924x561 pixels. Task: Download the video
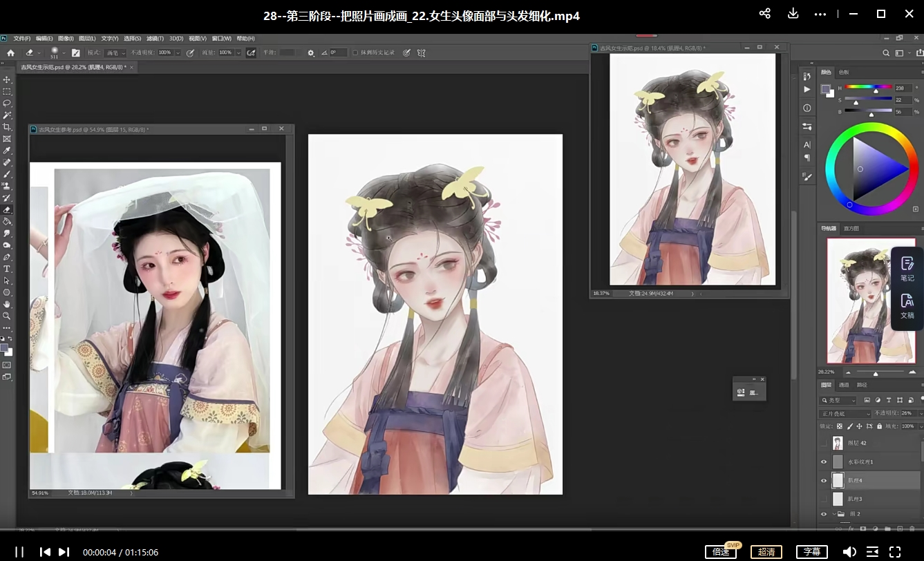click(x=793, y=14)
